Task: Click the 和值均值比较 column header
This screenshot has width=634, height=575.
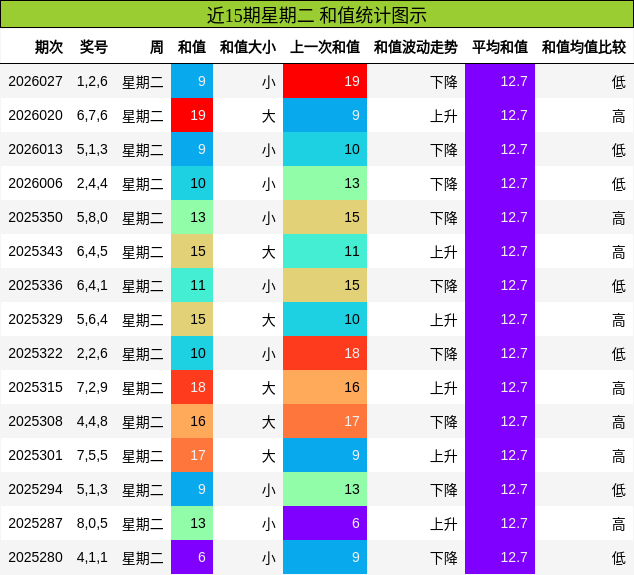Action: coord(584,47)
